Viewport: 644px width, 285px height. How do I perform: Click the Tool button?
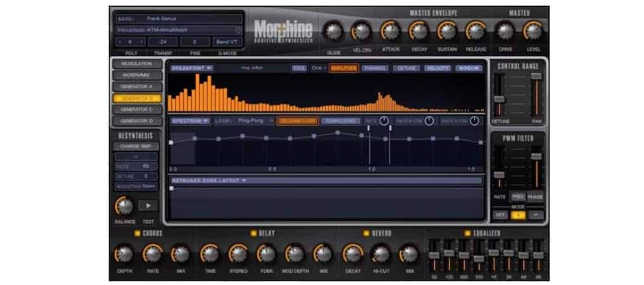click(x=299, y=68)
